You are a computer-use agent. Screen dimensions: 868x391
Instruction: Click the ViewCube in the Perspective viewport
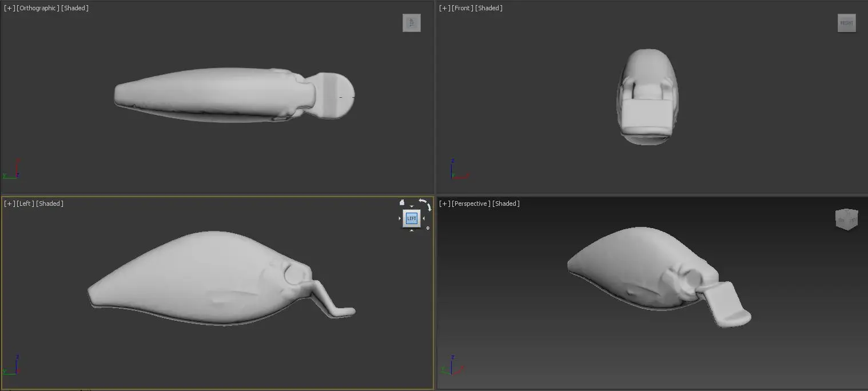846,219
